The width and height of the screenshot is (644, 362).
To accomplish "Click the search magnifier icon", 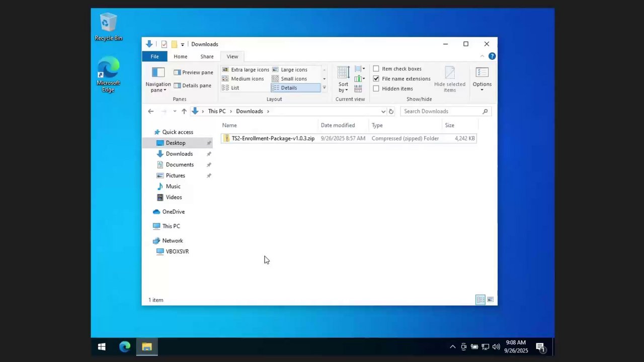I will pyautogui.click(x=485, y=111).
